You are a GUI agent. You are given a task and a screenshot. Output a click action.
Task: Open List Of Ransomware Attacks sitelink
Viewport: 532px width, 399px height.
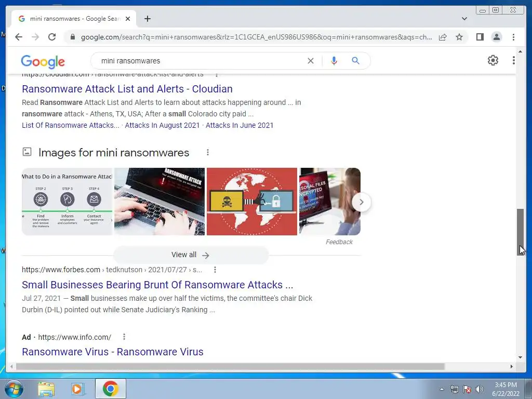coord(71,125)
